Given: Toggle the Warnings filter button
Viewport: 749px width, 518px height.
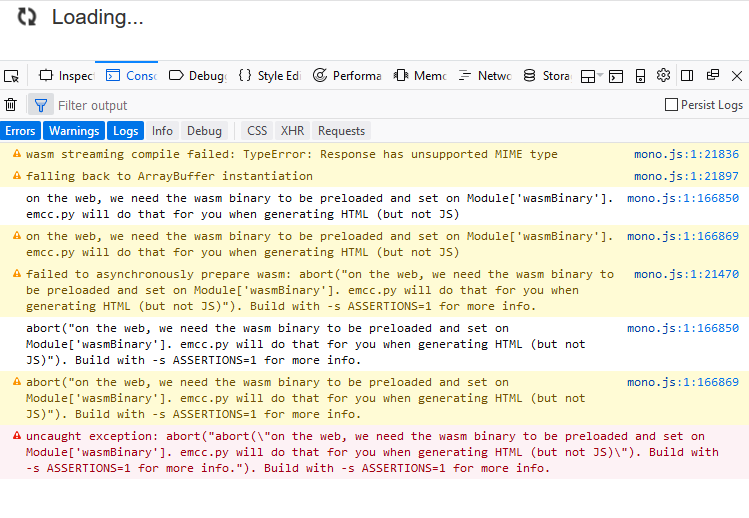Looking at the screenshot, I should click(74, 131).
